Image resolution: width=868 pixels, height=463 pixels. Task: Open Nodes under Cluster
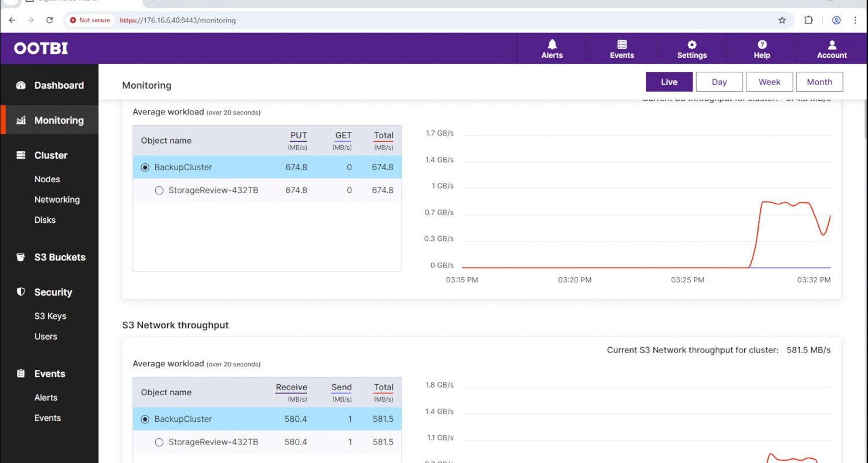coord(47,179)
